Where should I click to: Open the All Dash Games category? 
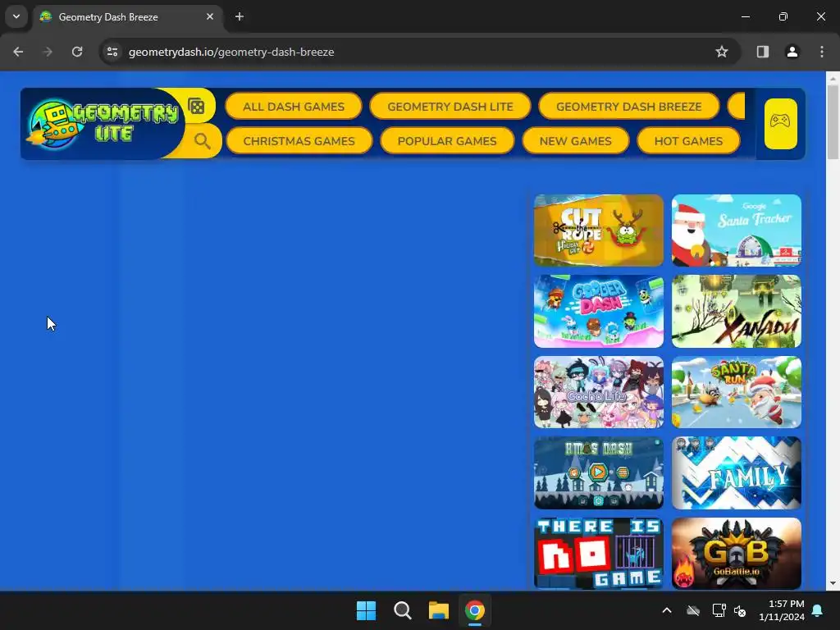[294, 107]
